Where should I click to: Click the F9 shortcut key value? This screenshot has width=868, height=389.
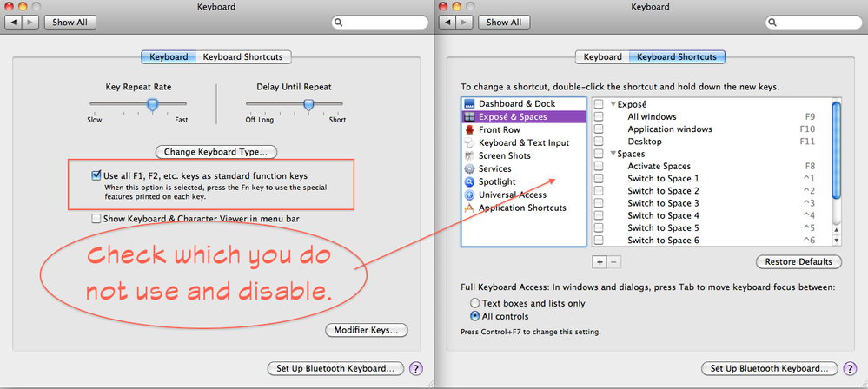(x=810, y=116)
